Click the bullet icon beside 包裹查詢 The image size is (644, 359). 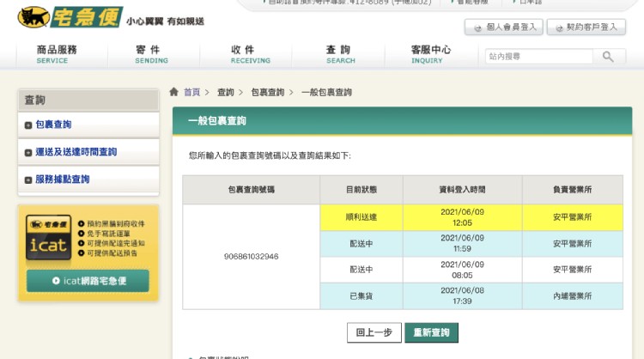[28, 125]
